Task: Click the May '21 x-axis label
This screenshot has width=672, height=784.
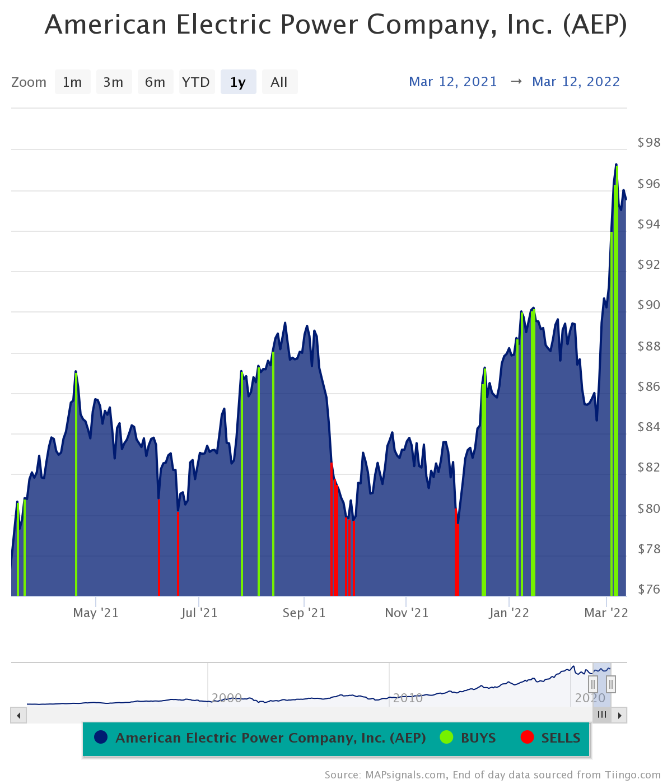Action: 96,613
